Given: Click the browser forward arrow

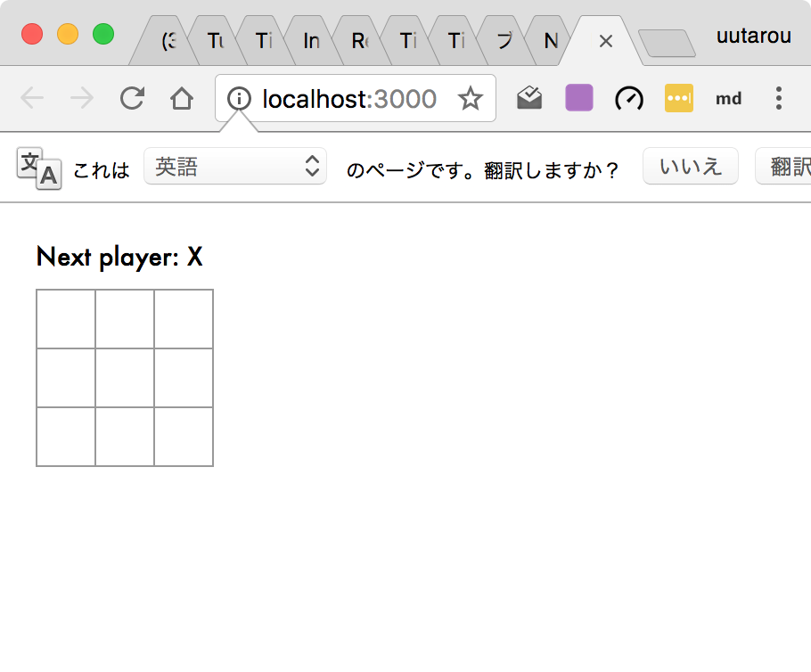Looking at the screenshot, I should [x=82, y=99].
